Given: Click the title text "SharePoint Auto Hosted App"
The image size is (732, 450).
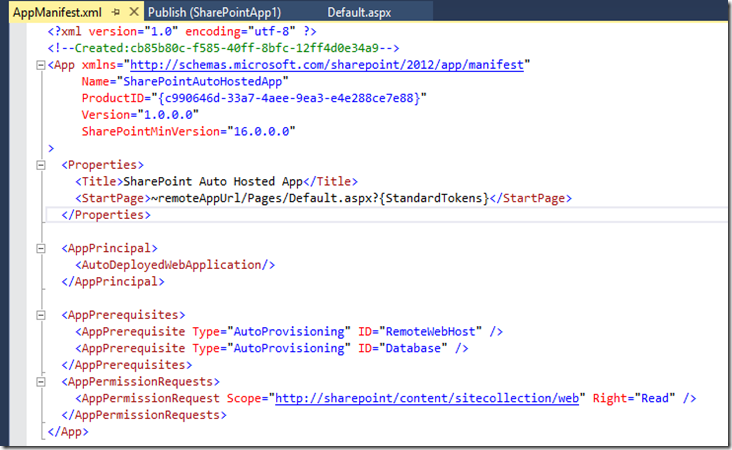Looking at the screenshot, I should click(x=213, y=182).
